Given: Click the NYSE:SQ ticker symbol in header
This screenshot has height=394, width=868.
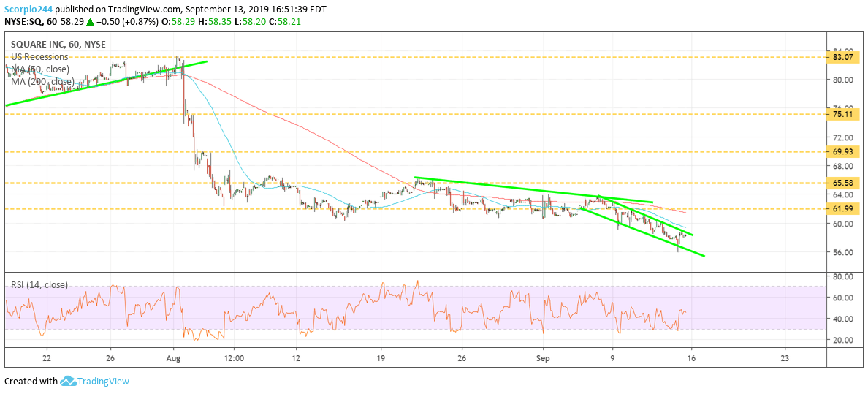Looking at the screenshot, I should (x=23, y=21).
